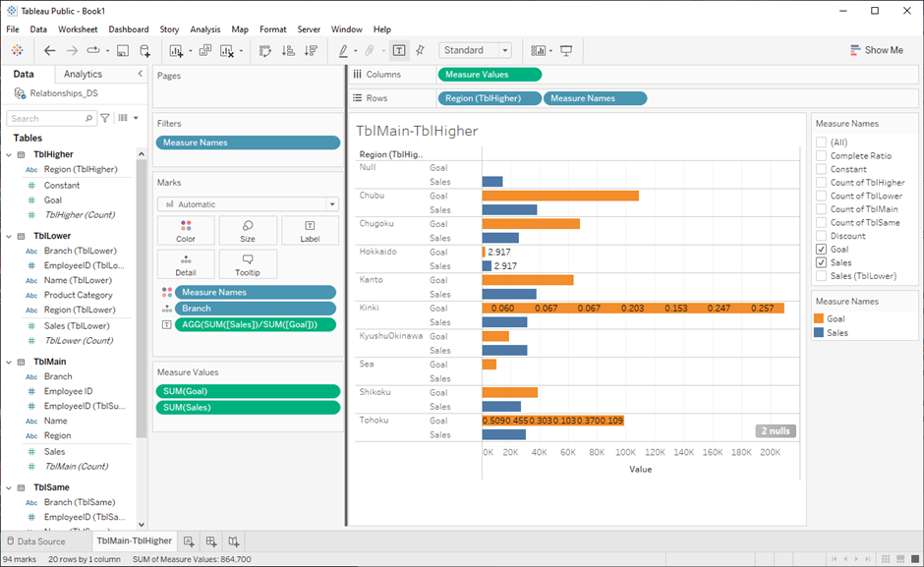Viewport: 924px width, 567px height.
Task: Click the Duplicate sheet icon
Action: pyautogui.click(x=205, y=51)
